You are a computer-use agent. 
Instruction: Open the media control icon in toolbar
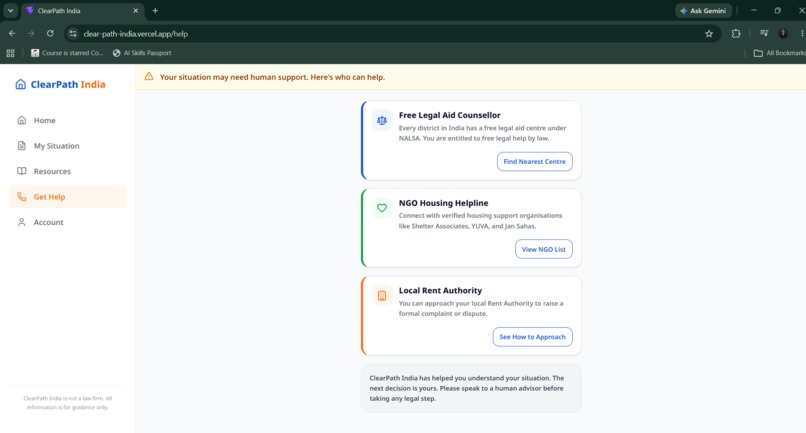tap(764, 33)
